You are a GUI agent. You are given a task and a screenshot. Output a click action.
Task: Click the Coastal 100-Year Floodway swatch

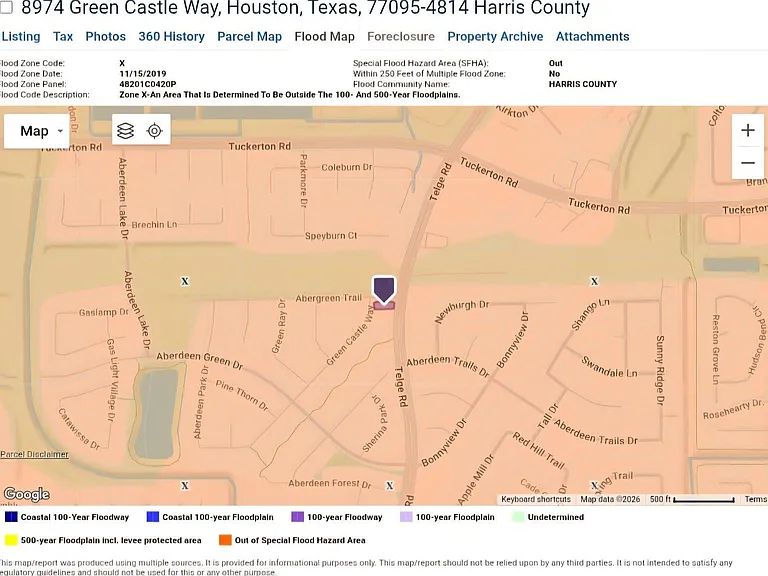(11, 517)
